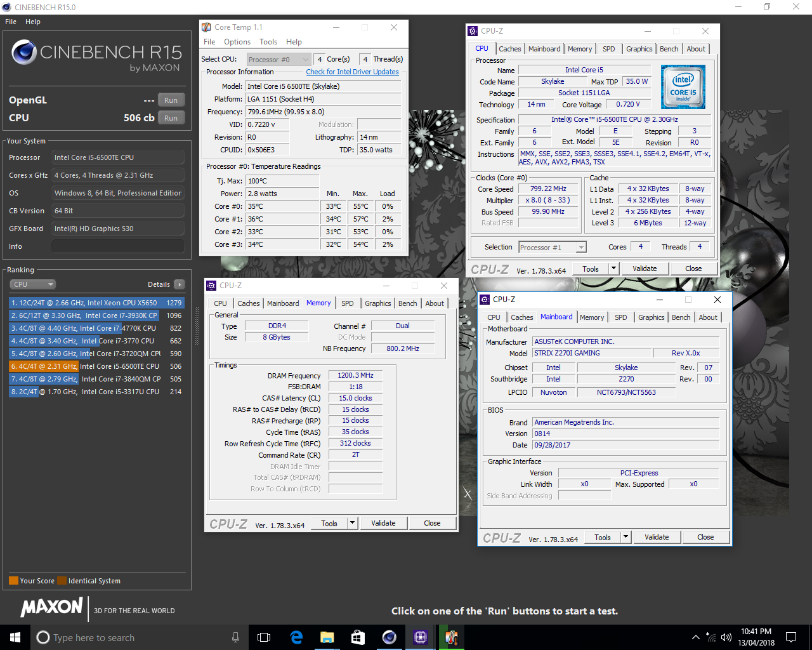Open Task View from the taskbar
812x650 pixels.
(x=264, y=637)
